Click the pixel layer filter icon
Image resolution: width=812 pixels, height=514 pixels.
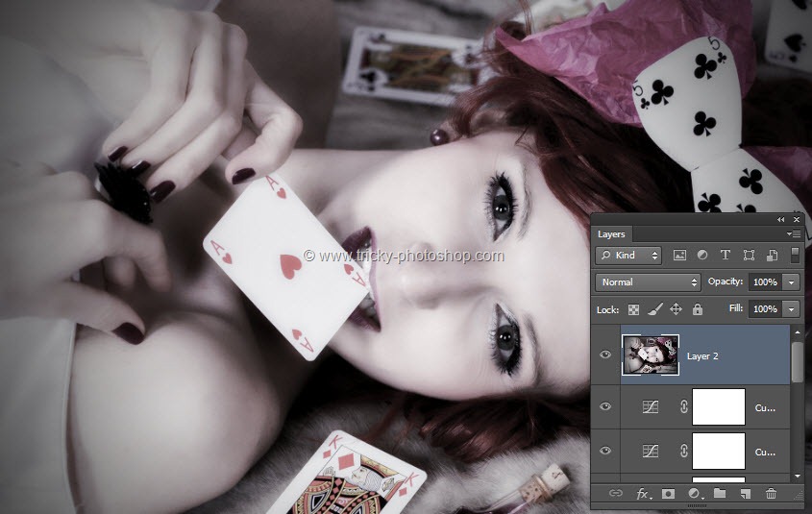[x=679, y=256]
